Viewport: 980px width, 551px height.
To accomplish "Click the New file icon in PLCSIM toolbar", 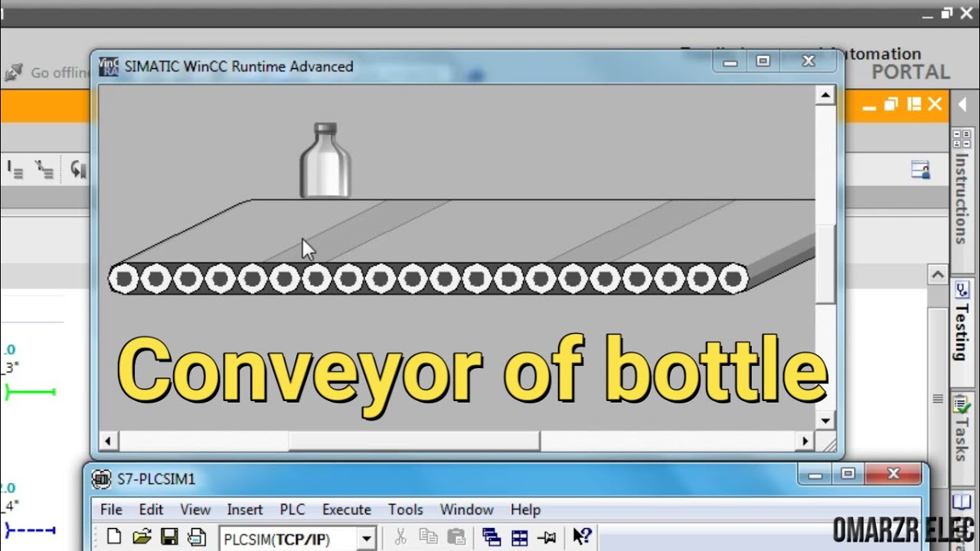I will coord(114,537).
